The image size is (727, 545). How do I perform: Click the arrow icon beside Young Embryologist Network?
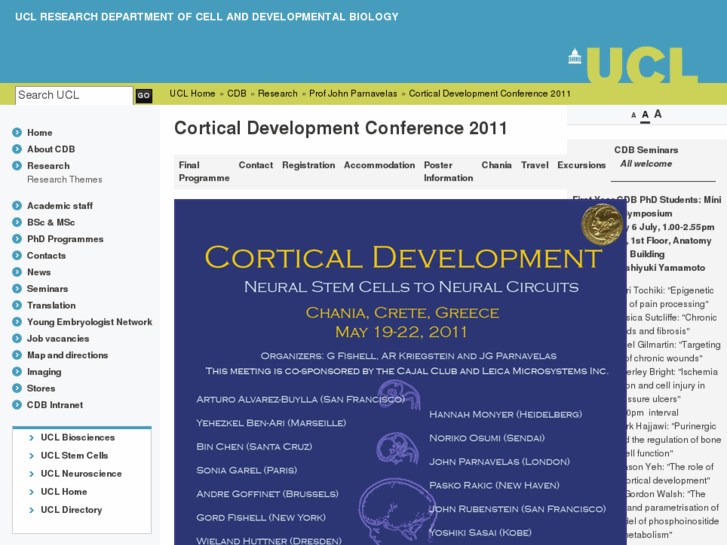tap(17, 322)
